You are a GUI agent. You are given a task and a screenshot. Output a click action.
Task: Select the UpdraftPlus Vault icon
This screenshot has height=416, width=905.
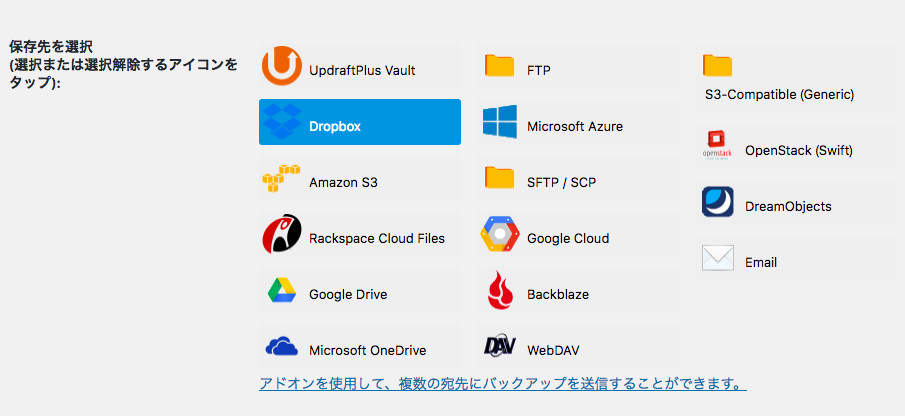(282, 65)
